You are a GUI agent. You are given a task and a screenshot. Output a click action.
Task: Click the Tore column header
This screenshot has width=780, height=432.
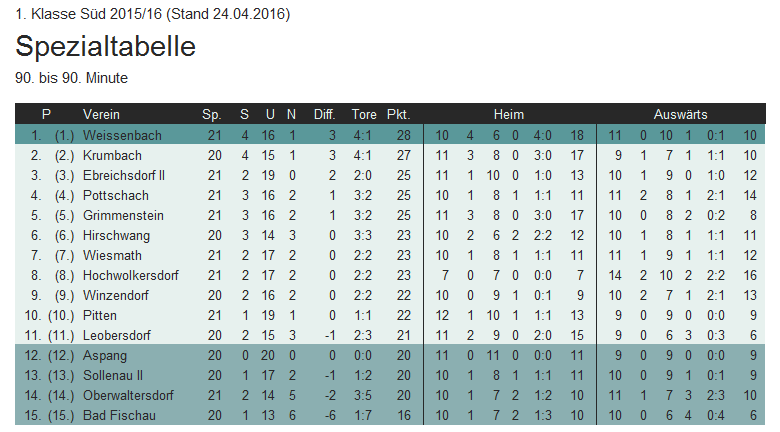pos(363,114)
